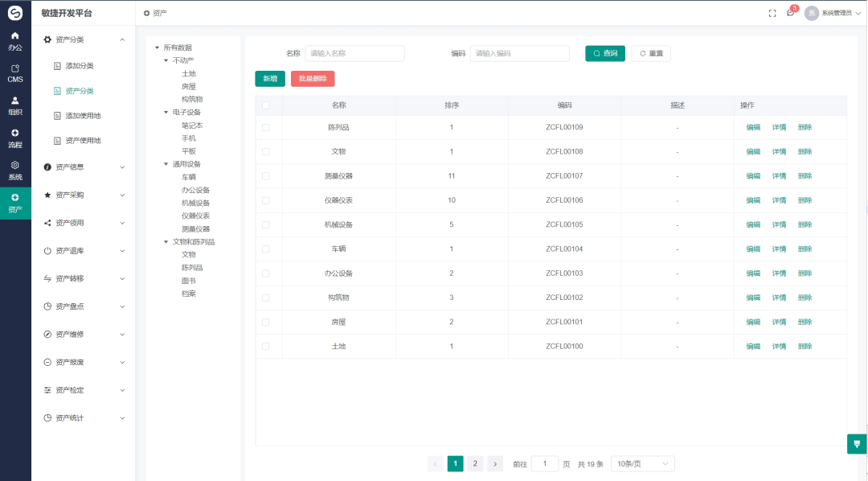
Task: Select the checkbox for 土地 row
Action: tap(265, 346)
